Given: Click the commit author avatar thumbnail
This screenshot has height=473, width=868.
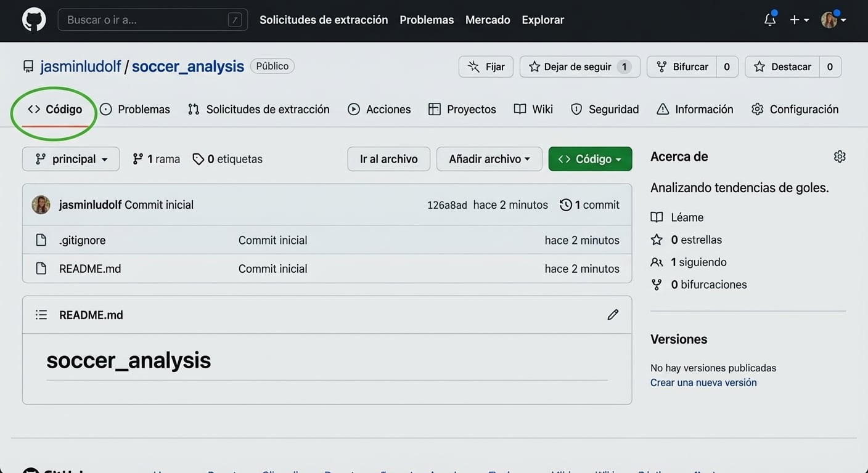Looking at the screenshot, I should point(41,204).
